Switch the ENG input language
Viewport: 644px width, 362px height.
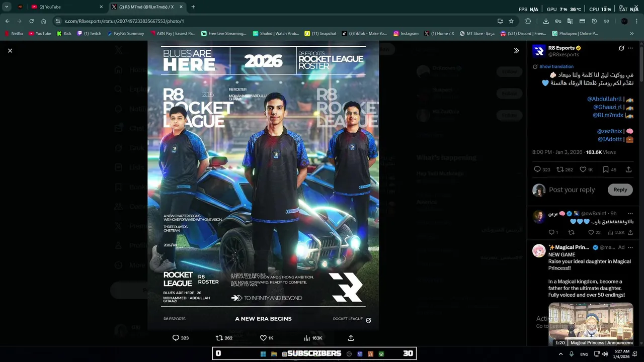point(584,354)
